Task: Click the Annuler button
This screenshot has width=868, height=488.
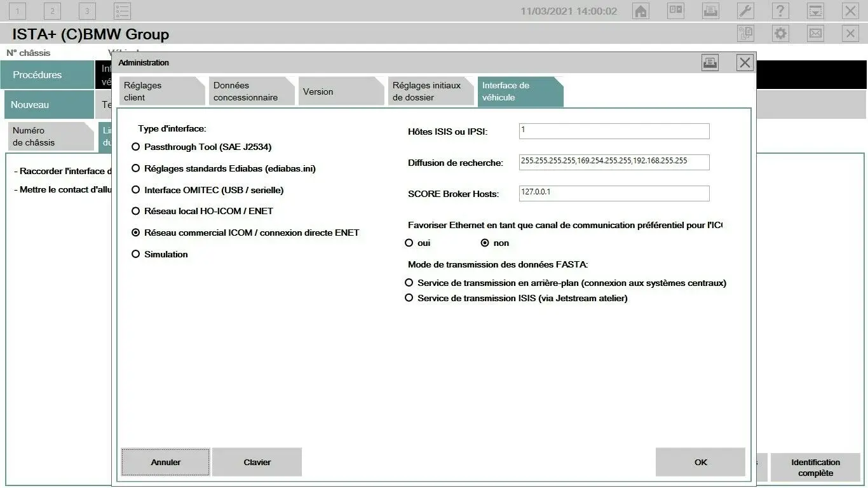Action: (x=166, y=462)
